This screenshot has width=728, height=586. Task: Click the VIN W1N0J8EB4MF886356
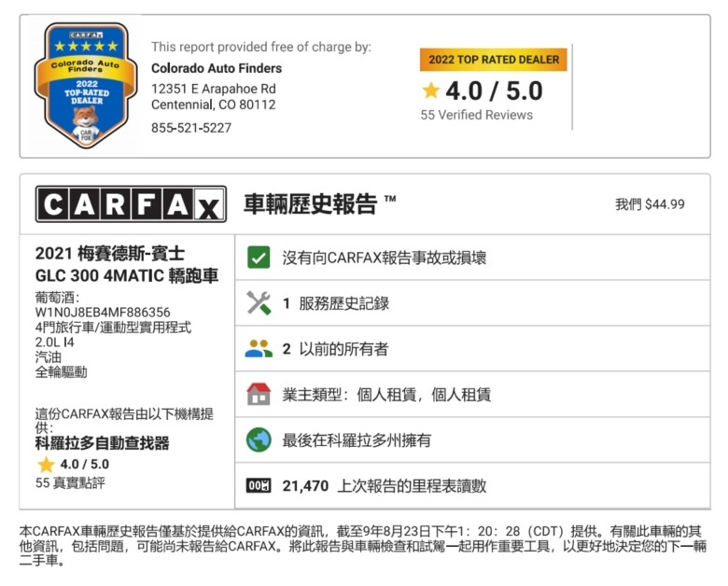tap(103, 312)
